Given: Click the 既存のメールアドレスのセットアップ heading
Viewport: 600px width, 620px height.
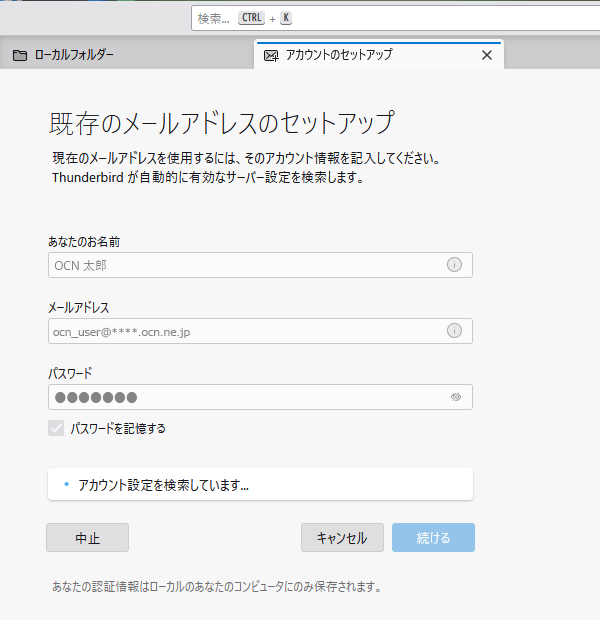Looking at the screenshot, I should point(221,123).
